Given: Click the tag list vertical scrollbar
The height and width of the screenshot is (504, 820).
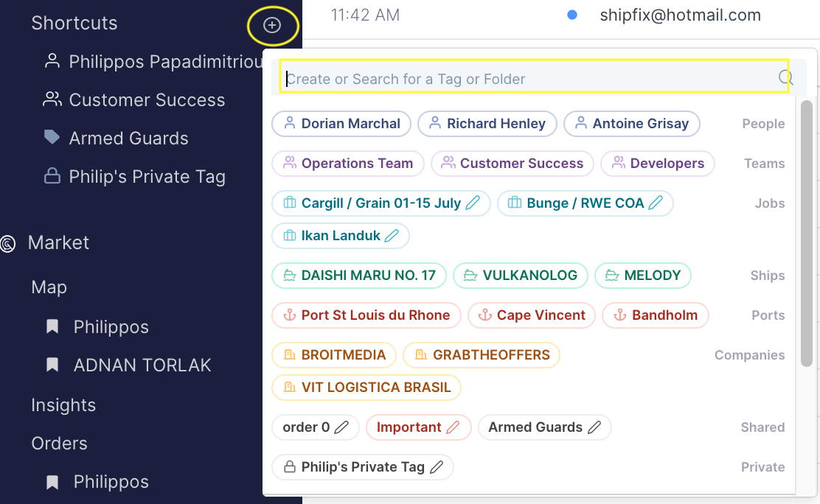Looking at the screenshot, I should coord(807,236).
